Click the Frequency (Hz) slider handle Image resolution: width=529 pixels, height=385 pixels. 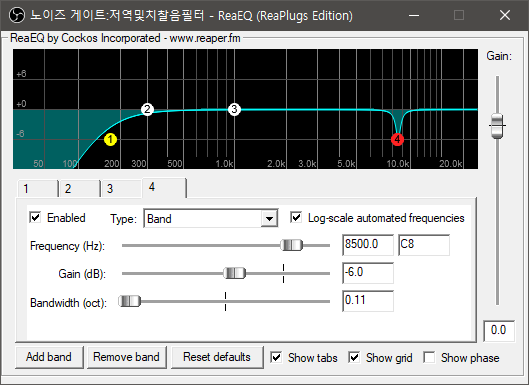coord(291,245)
